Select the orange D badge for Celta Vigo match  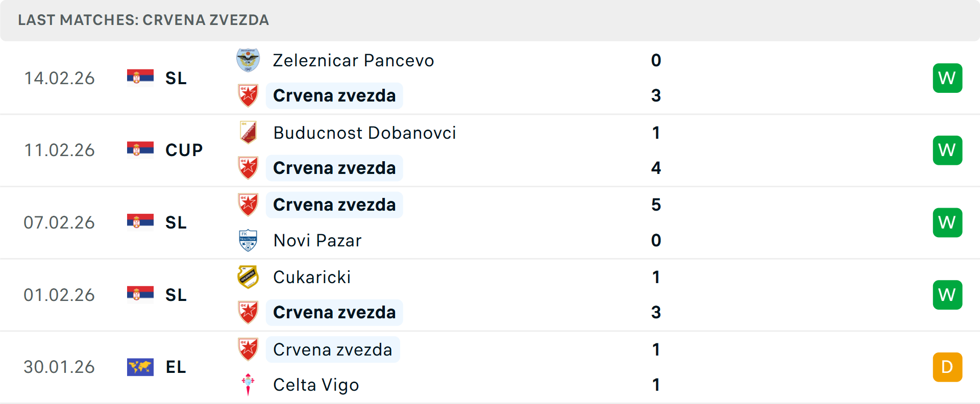click(947, 367)
